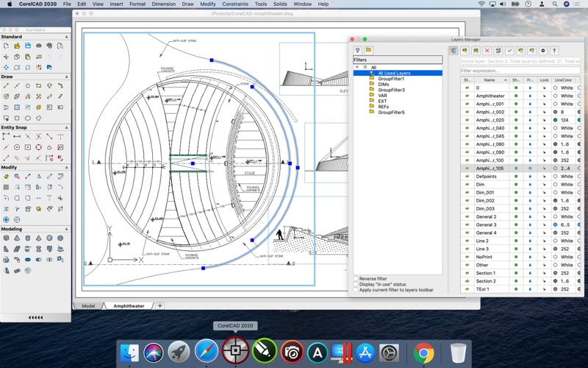The width and height of the screenshot is (588, 368).
Task: Click LineColor swatch of General 3 layer
Action: click(555, 224)
